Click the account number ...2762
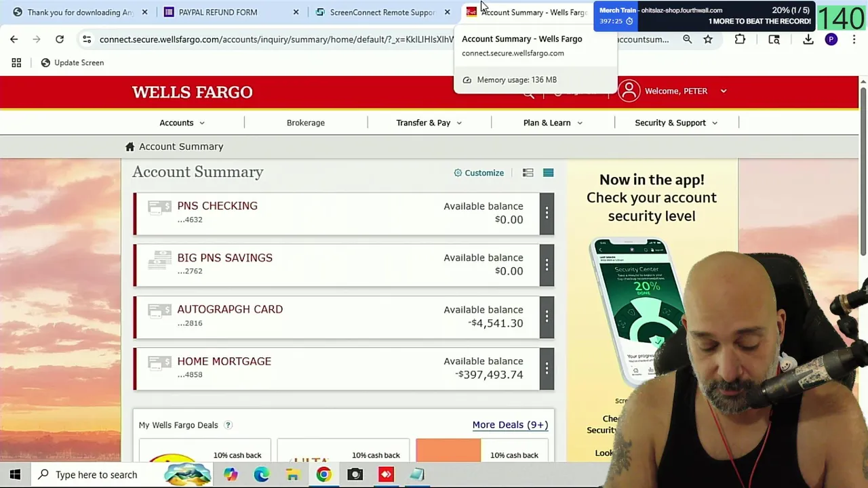This screenshot has height=488, width=868. [x=190, y=271]
